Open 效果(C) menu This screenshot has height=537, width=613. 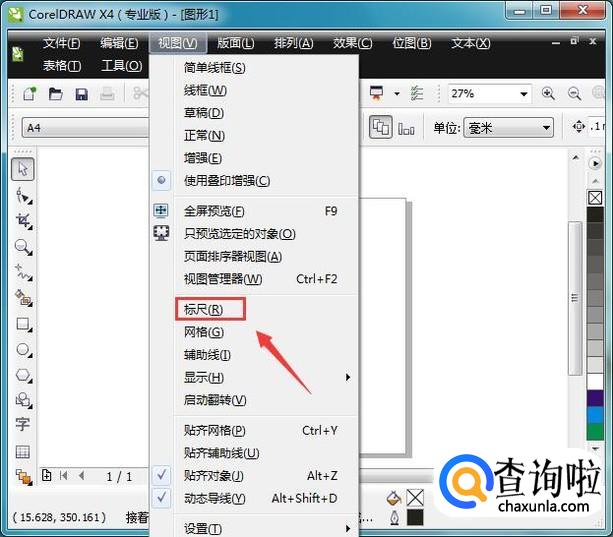[353, 43]
